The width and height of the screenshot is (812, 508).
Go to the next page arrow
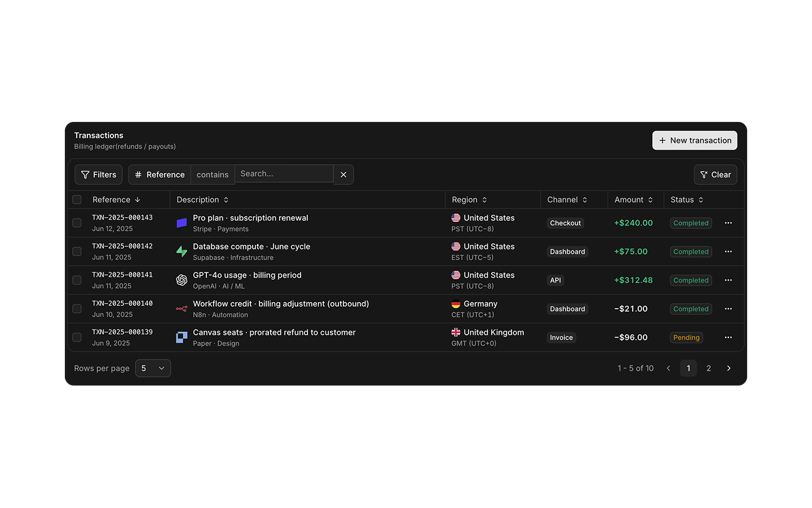[729, 368]
